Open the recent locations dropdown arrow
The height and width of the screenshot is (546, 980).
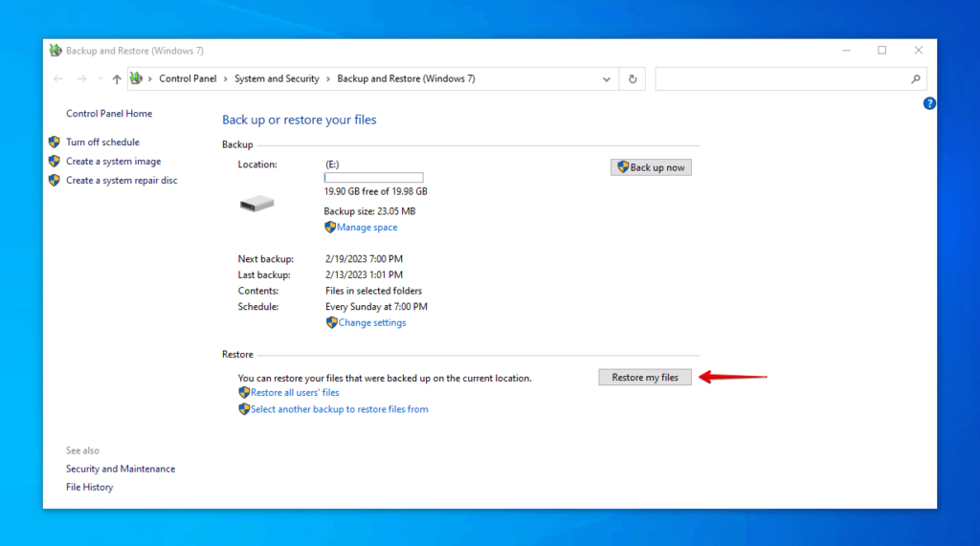(x=100, y=79)
